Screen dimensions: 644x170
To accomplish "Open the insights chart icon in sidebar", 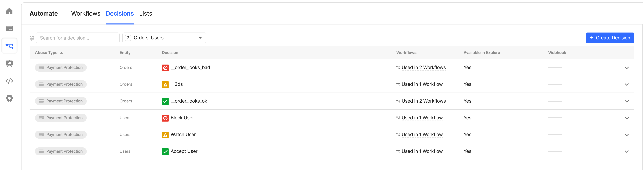I will point(9,63).
